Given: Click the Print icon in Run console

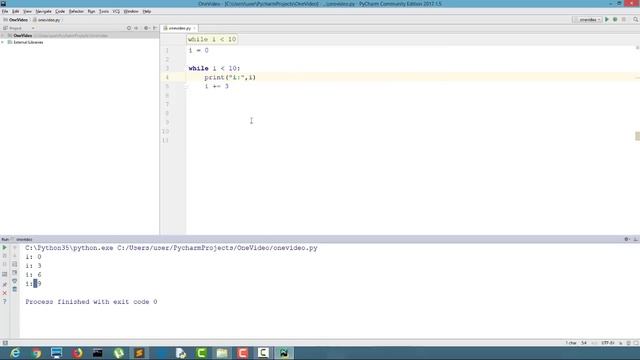Looking at the screenshot, I should point(14,281).
